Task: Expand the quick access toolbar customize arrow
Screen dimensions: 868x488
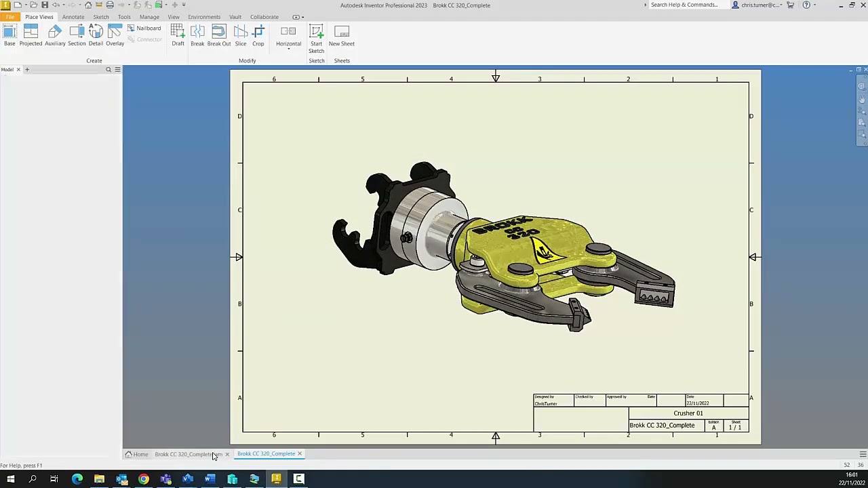Action: (x=184, y=5)
